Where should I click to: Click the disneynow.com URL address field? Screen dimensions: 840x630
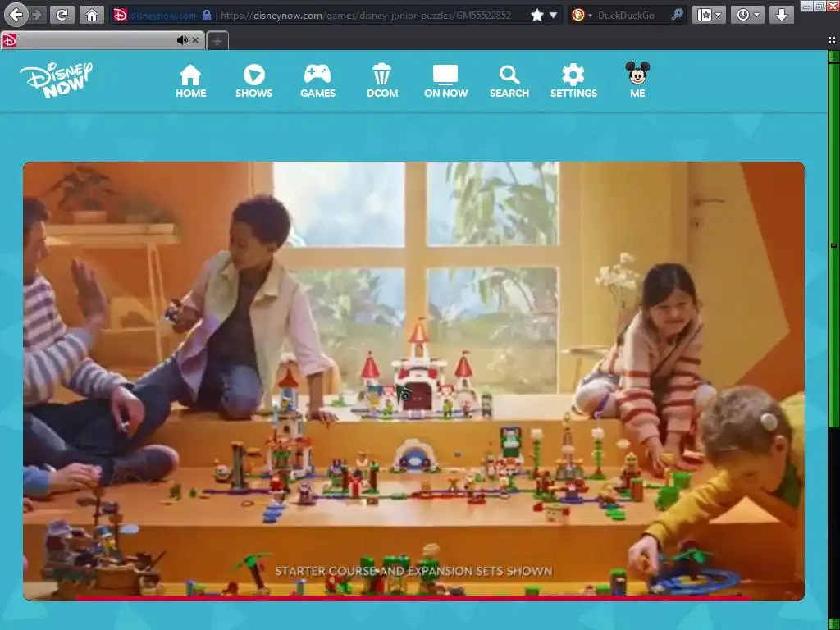[366, 16]
